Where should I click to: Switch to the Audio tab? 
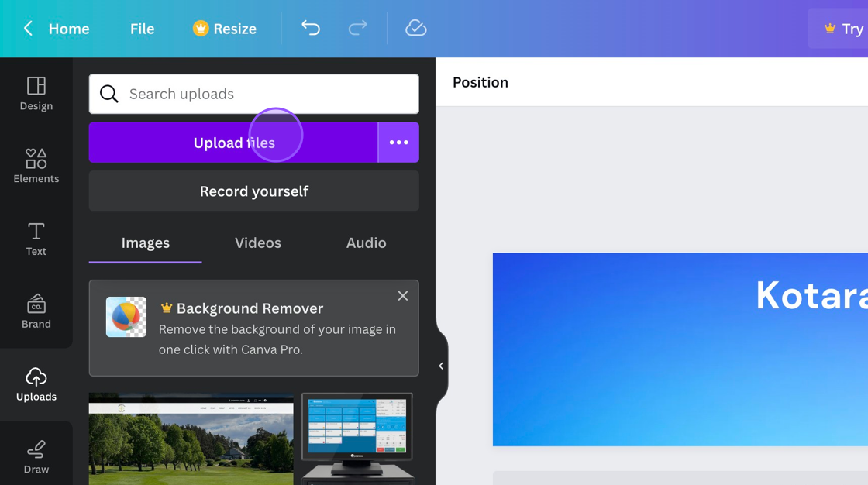[x=366, y=243]
